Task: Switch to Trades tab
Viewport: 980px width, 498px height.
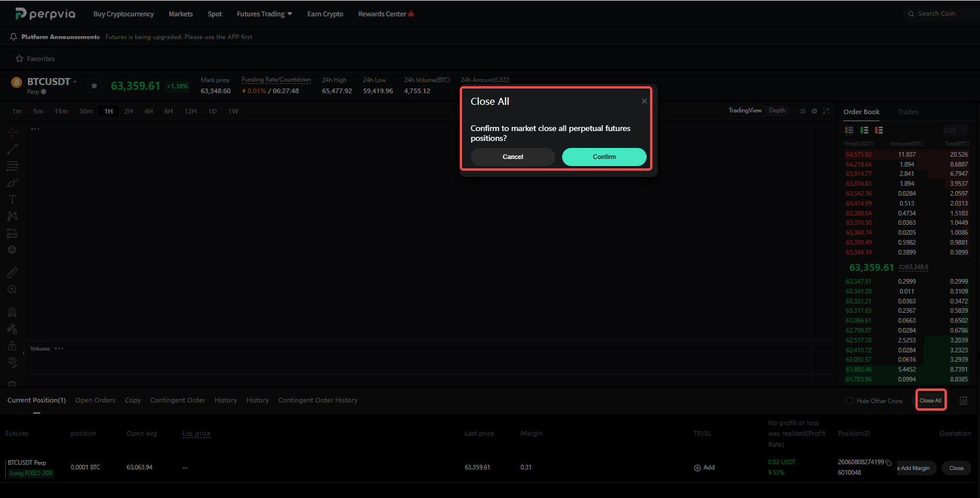Action: [x=908, y=112]
